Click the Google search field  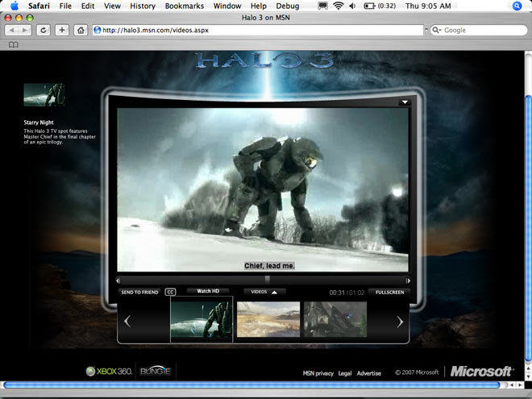point(479,30)
